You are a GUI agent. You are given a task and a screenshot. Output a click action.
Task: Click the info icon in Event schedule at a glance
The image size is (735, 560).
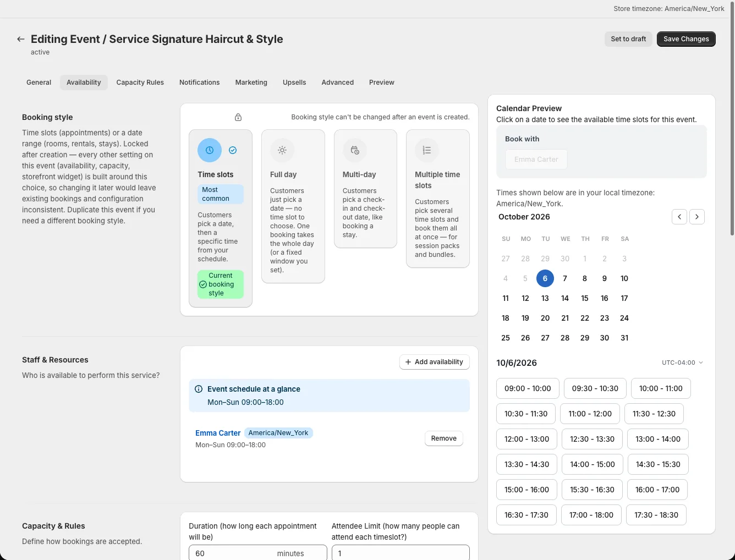click(x=199, y=389)
